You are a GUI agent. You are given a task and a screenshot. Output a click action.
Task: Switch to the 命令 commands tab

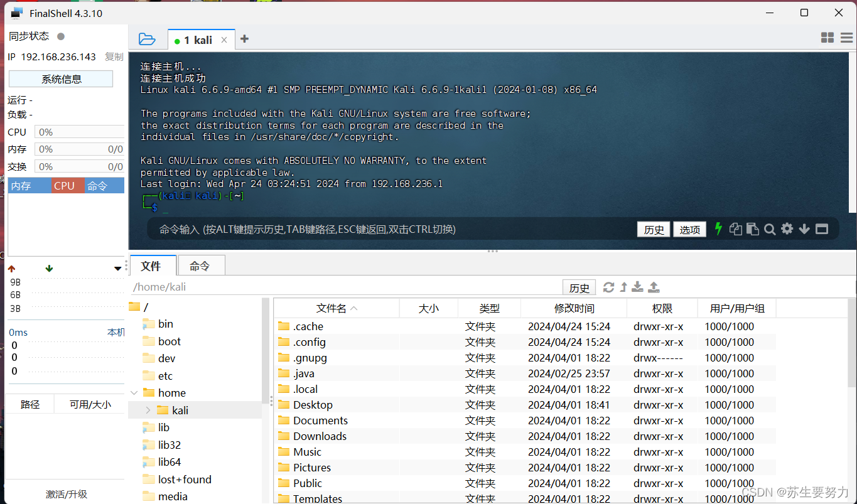tap(201, 265)
